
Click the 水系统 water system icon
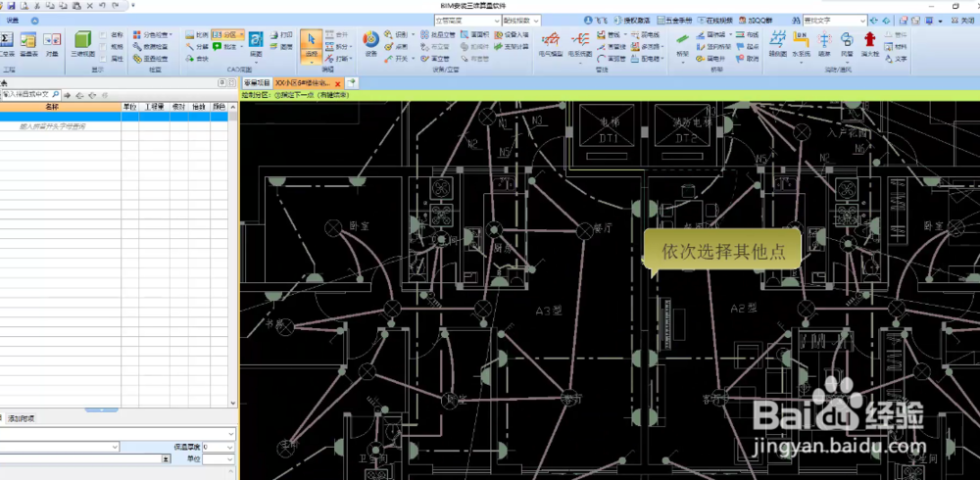pos(801,45)
